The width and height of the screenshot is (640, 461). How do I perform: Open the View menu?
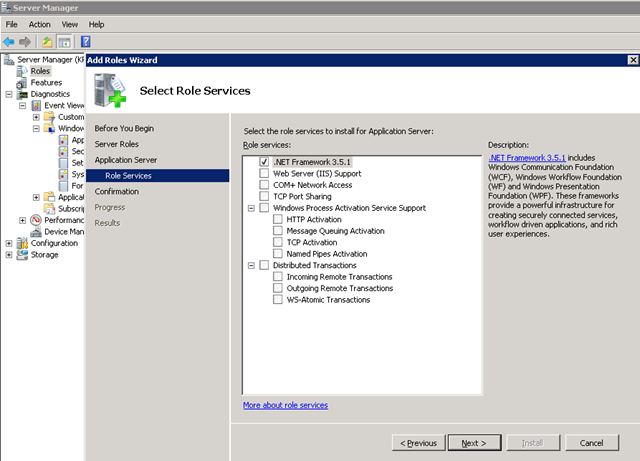pyautogui.click(x=69, y=24)
